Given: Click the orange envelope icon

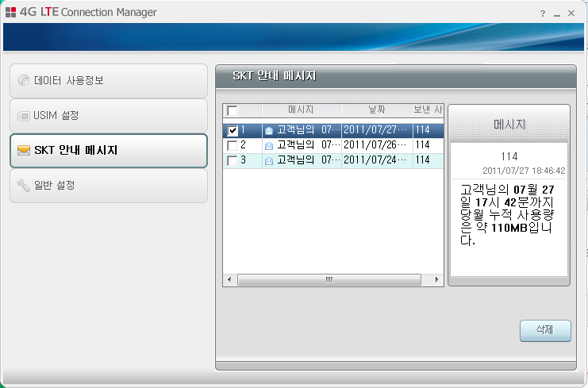Looking at the screenshot, I should point(24,150).
